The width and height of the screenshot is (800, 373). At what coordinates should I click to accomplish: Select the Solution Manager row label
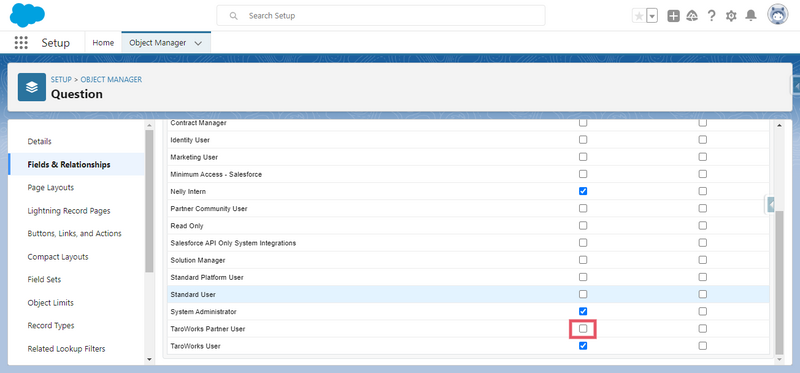coord(198,260)
